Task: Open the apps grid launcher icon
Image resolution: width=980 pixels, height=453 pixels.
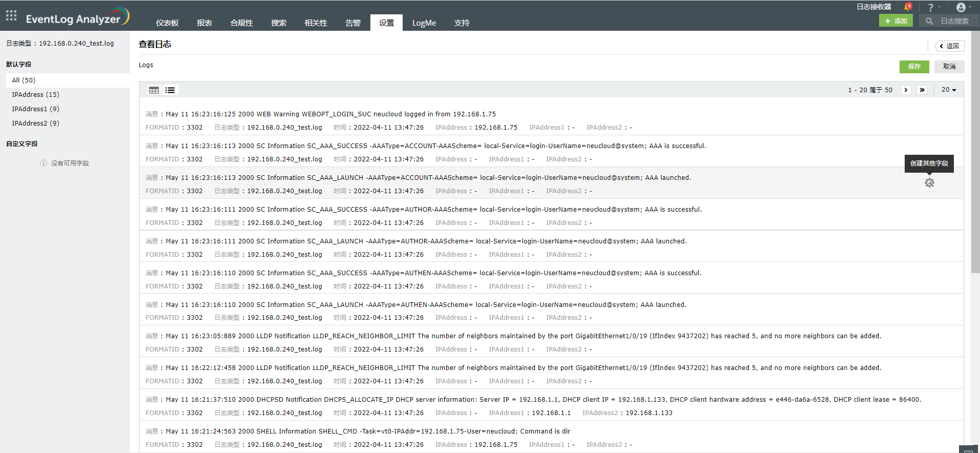Action: [11, 15]
